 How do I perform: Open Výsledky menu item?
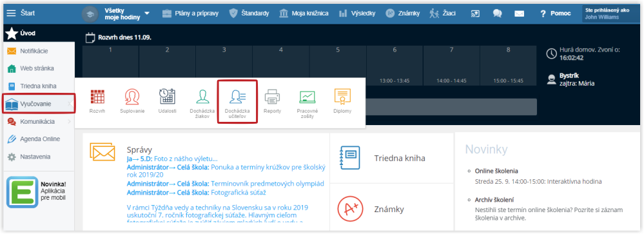[x=357, y=13]
